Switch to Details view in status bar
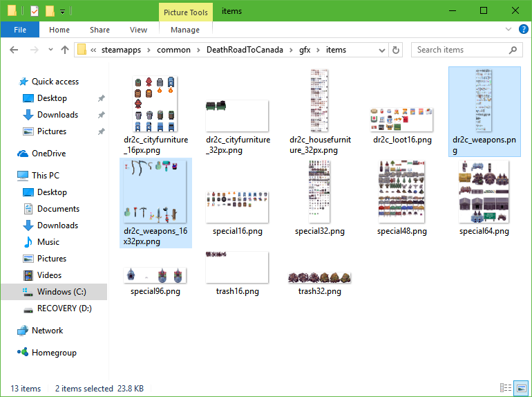This screenshot has width=532, height=397. [506, 387]
